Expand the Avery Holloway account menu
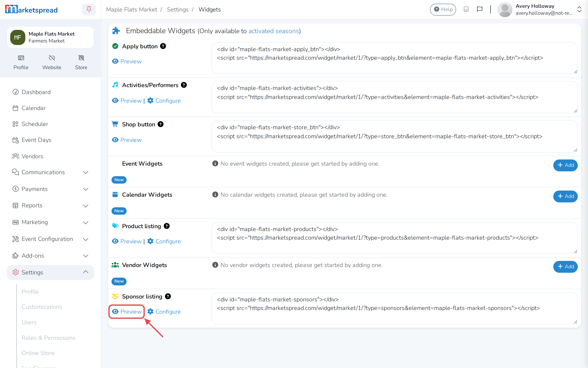 (x=579, y=9)
